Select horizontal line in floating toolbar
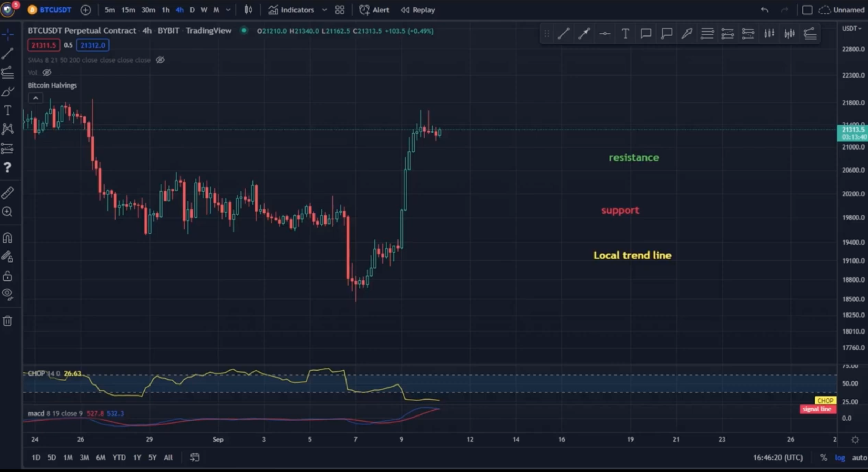868x472 pixels. click(x=605, y=34)
